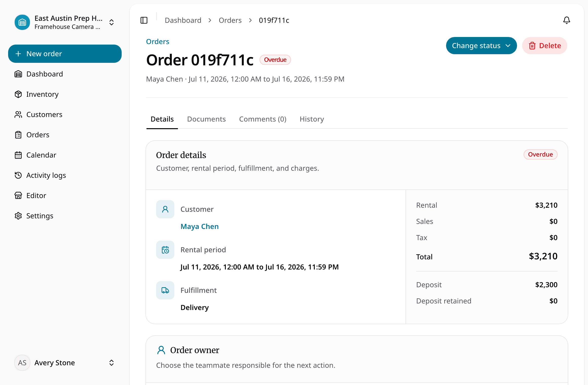Click the Orders link above the title
Viewport: 588px width, 385px height.
(x=158, y=42)
